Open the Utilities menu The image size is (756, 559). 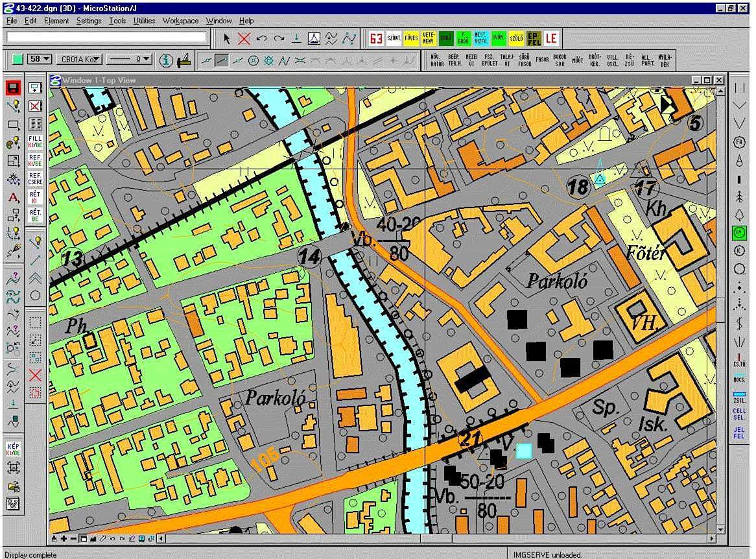pos(144,21)
